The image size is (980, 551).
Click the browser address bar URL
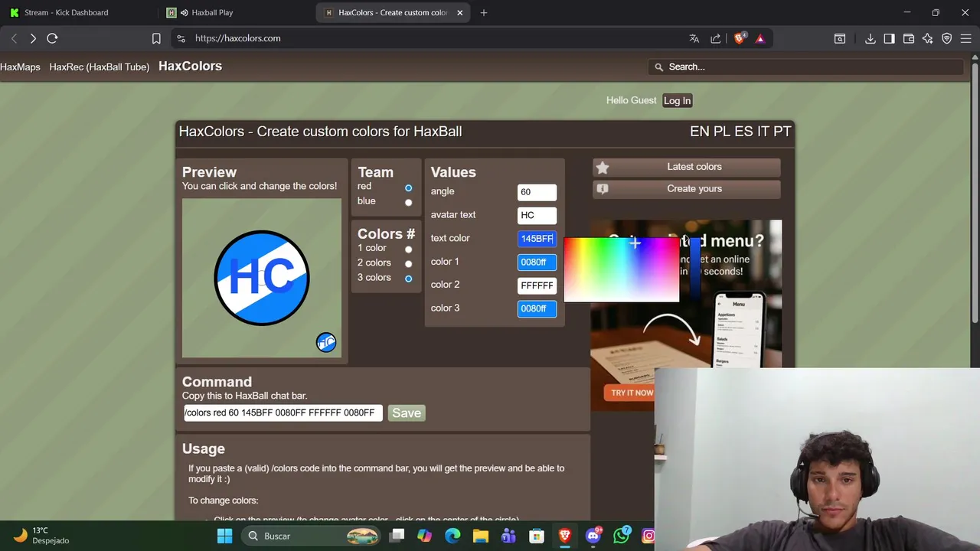pos(237,38)
